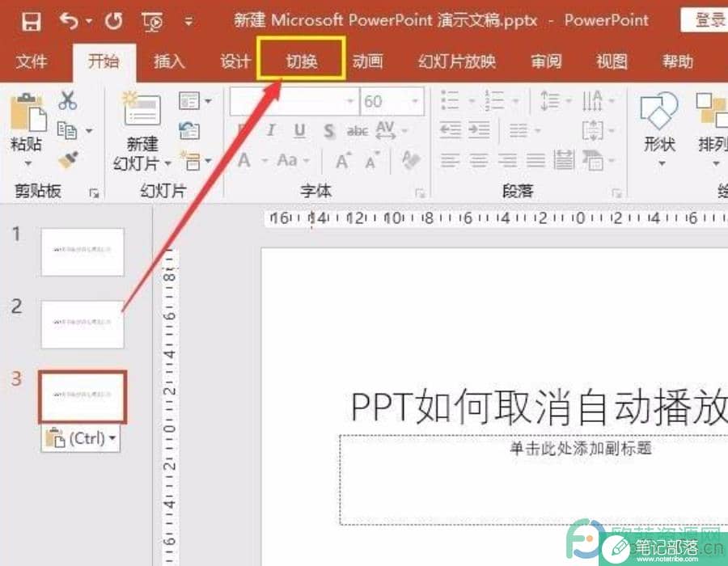Undo the last action

[x=70, y=21]
